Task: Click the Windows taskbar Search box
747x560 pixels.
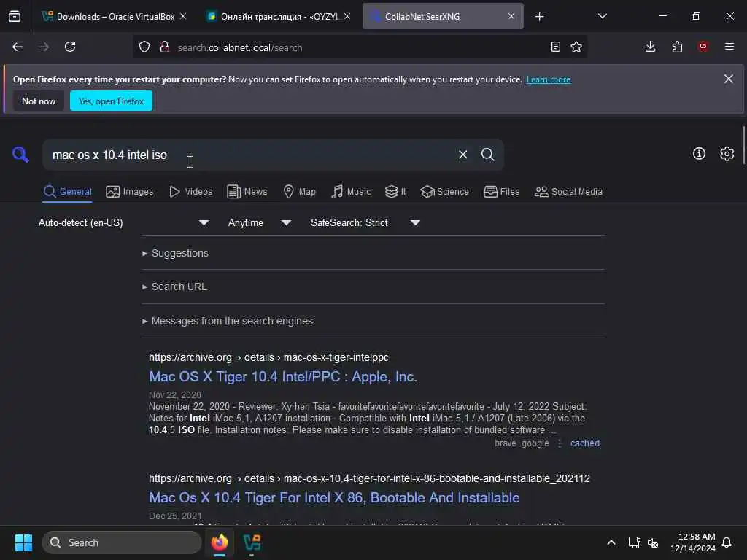Action: [x=122, y=542]
